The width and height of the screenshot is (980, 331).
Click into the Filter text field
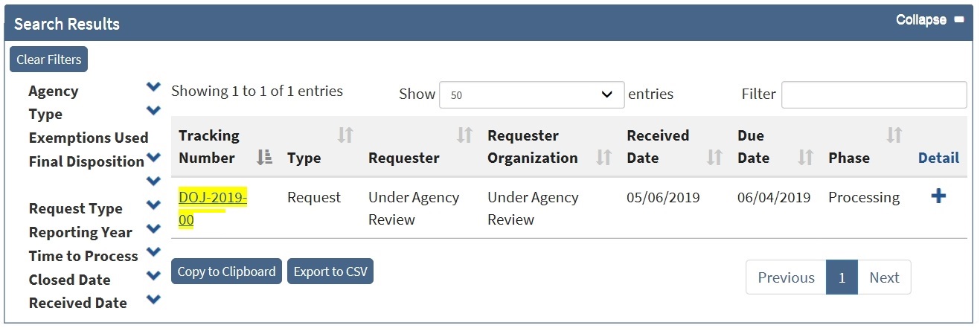point(874,94)
